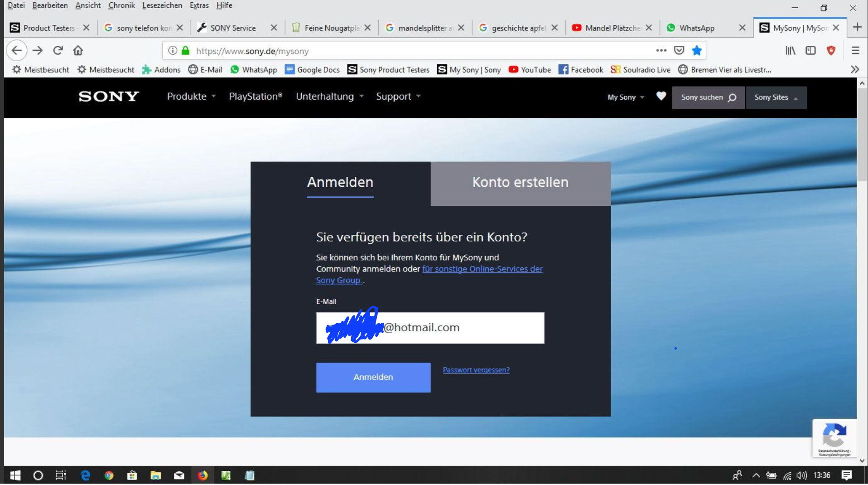Open favorites heart icon in Sony header
The image size is (868, 485).
(x=661, y=96)
